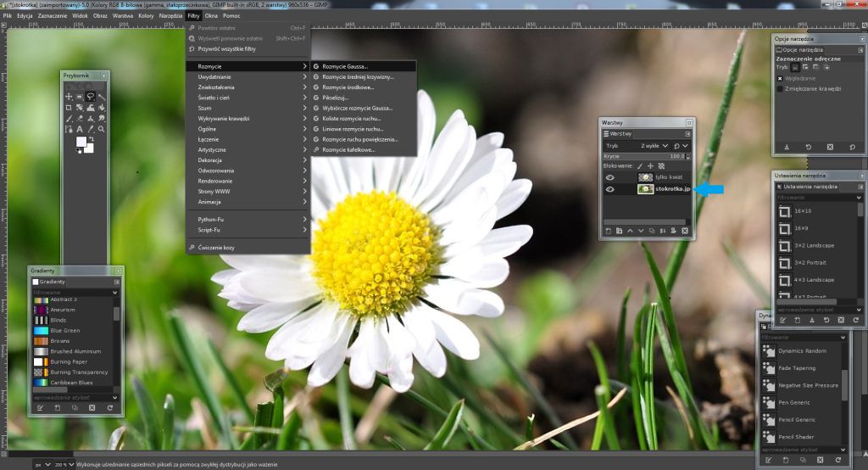868x470 pixels.
Task: Lock pixels in Blokowanie row
Action: pyautogui.click(x=640, y=165)
